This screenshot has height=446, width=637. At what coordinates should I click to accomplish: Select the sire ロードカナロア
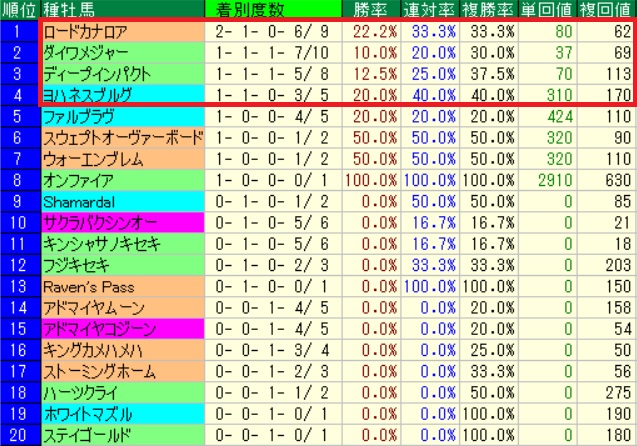tap(123, 31)
